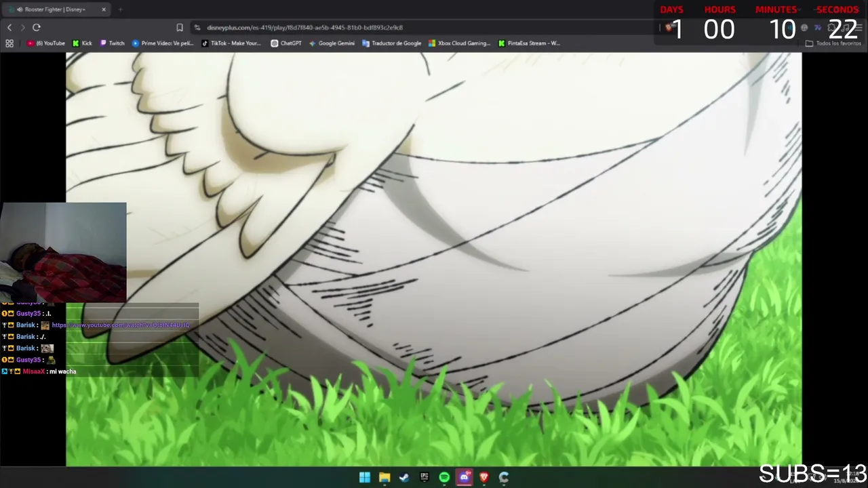The width and height of the screenshot is (868, 488).
Task: Open the YouTube link in chat
Action: click(x=121, y=325)
